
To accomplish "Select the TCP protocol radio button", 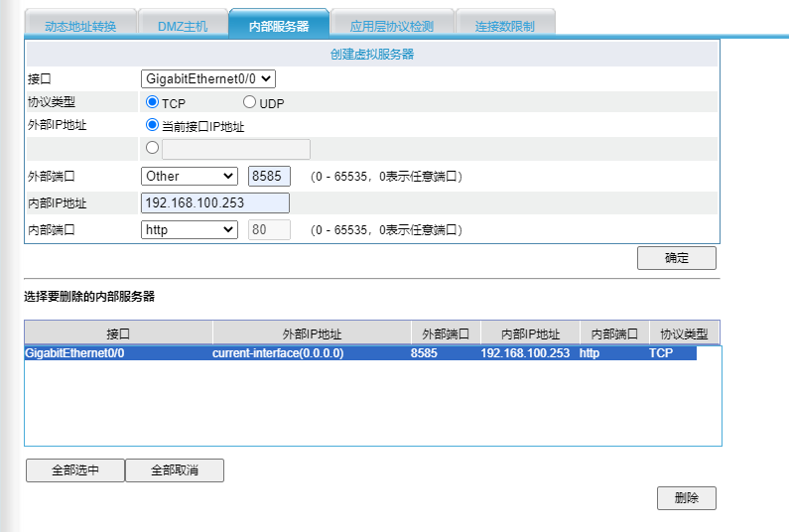I will [x=152, y=102].
